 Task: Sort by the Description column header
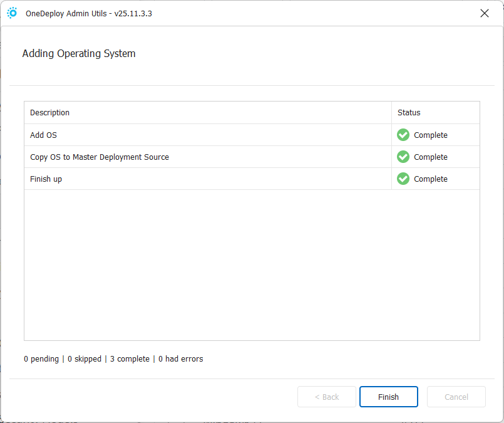point(50,113)
